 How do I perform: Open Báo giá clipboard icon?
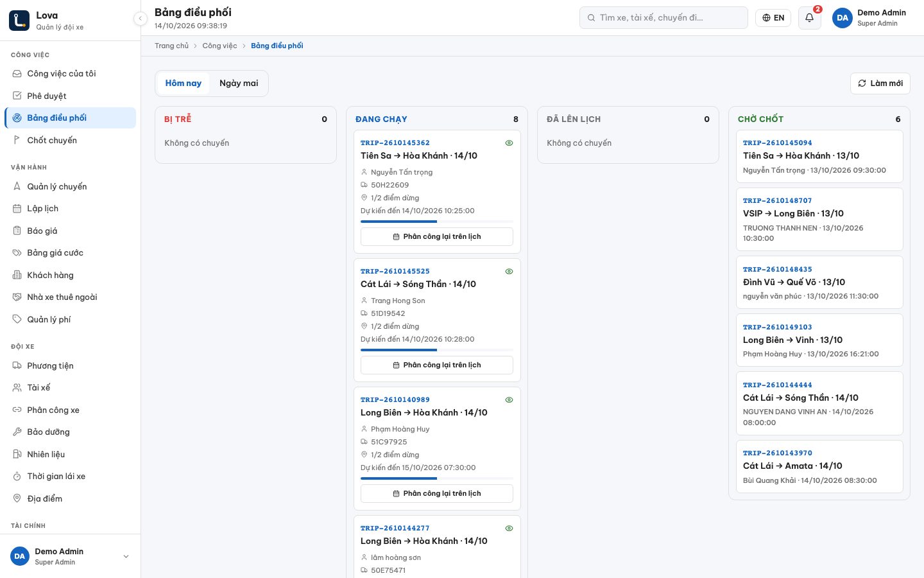(x=17, y=231)
